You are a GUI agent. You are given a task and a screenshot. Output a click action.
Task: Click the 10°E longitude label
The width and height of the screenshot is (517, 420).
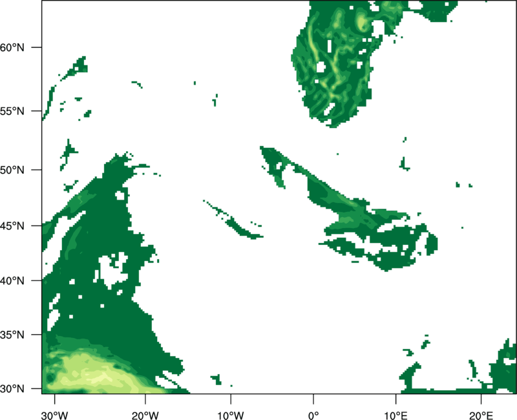(x=396, y=415)
